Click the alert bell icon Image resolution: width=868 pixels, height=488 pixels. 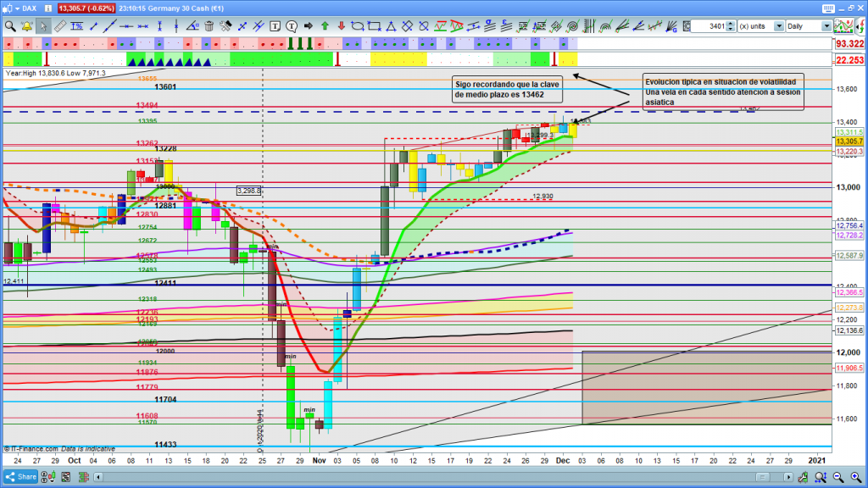point(25,26)
